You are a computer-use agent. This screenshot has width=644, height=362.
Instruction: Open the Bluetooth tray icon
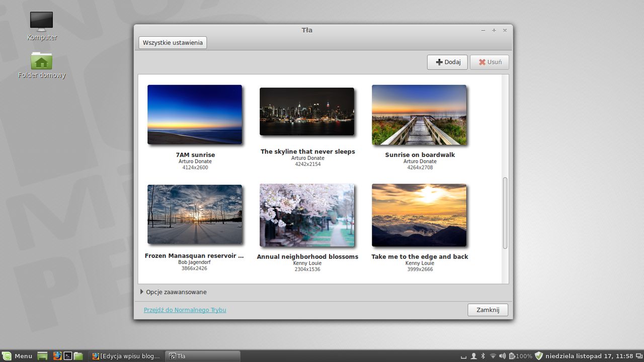point(483,356)
